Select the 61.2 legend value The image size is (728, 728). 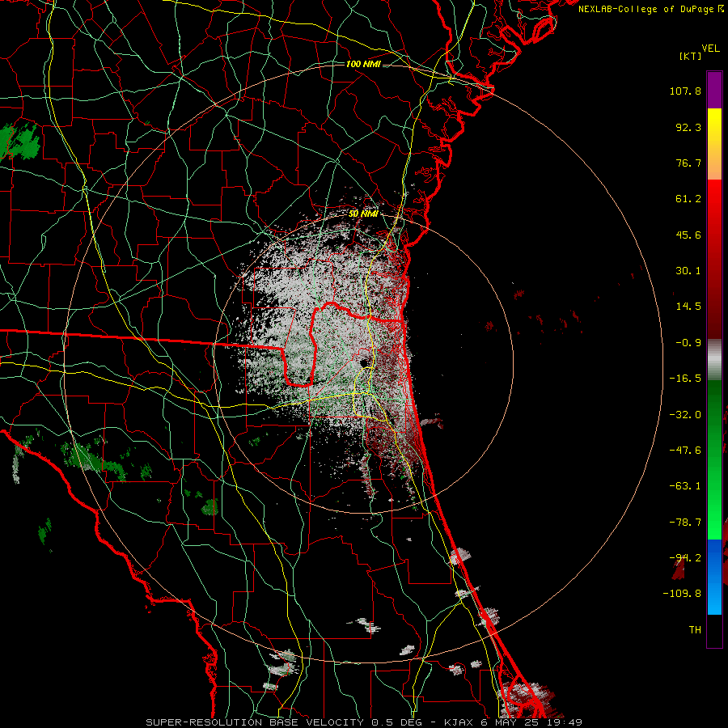click(x=688, y=199)
